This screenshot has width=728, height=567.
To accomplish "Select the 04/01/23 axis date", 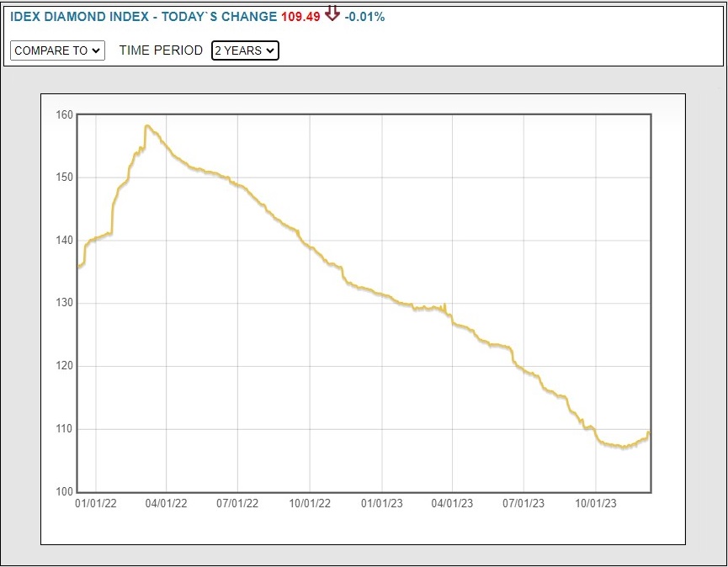I will [452, 504].
